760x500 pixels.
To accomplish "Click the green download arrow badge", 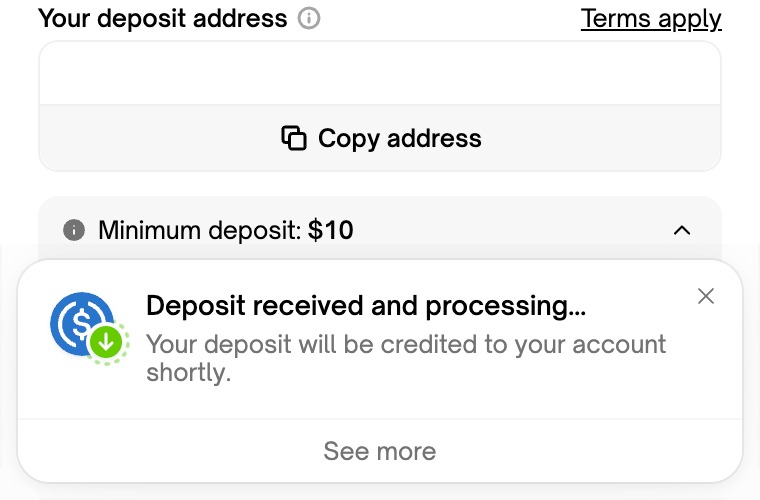I will (x=107, y=343).
